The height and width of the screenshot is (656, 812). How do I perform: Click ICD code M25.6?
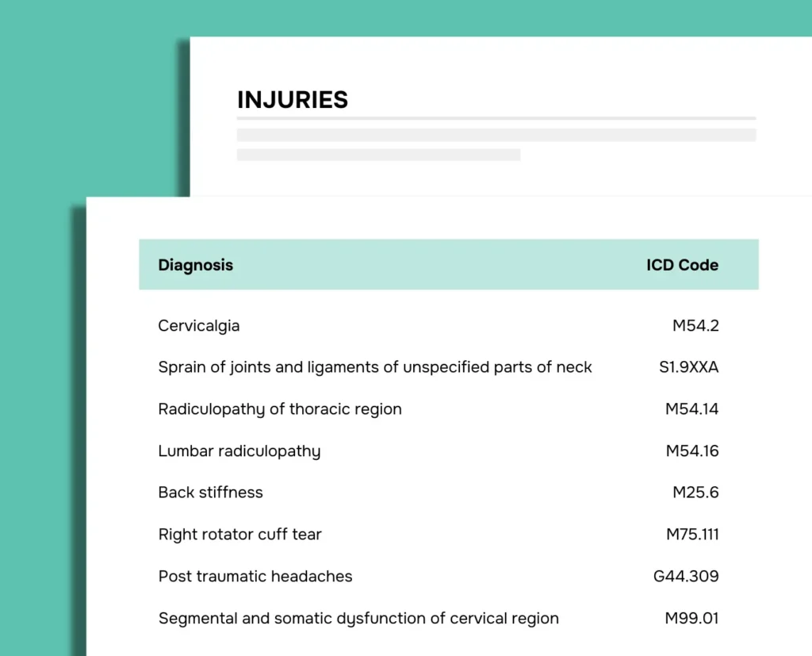(x=695, y=493)
